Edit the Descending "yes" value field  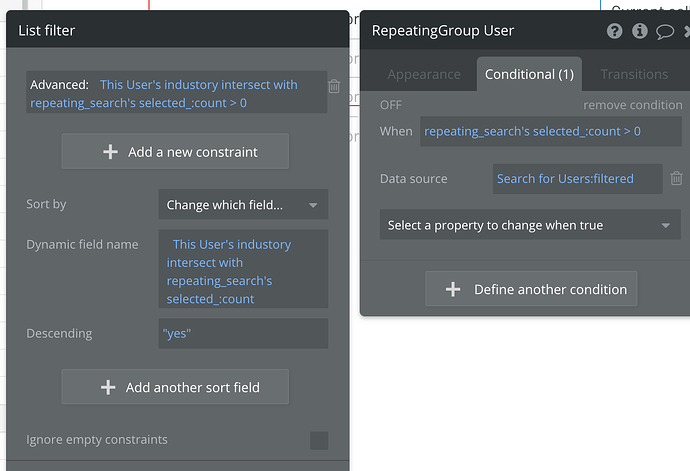(x=243, y=333)
